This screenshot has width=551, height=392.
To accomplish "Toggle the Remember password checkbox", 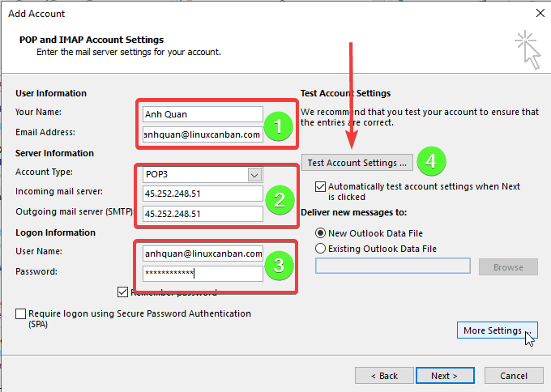I will tap(123, 292).
